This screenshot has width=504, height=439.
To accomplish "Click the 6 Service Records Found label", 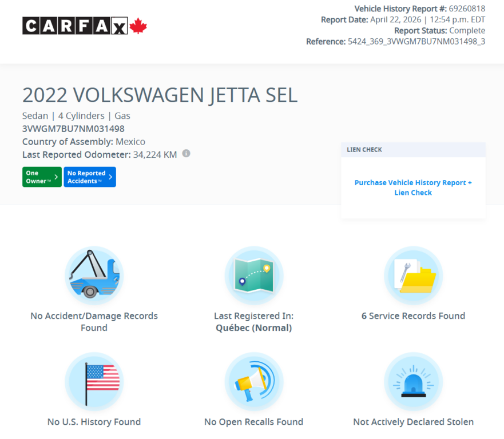I will coord(413,316).
